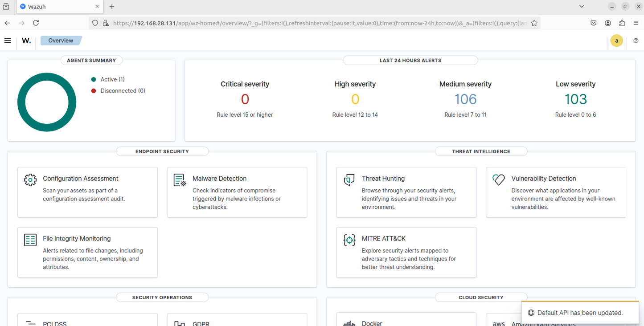
Task: Click the Configuration Assessment gear icon
Action: coord(30,180)
